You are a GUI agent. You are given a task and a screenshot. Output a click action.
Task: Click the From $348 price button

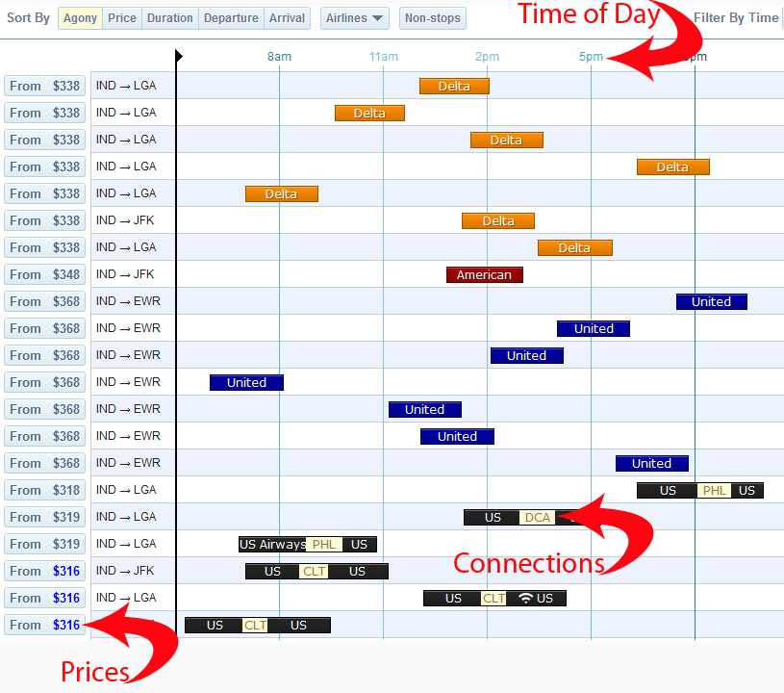tap(44, 274)
